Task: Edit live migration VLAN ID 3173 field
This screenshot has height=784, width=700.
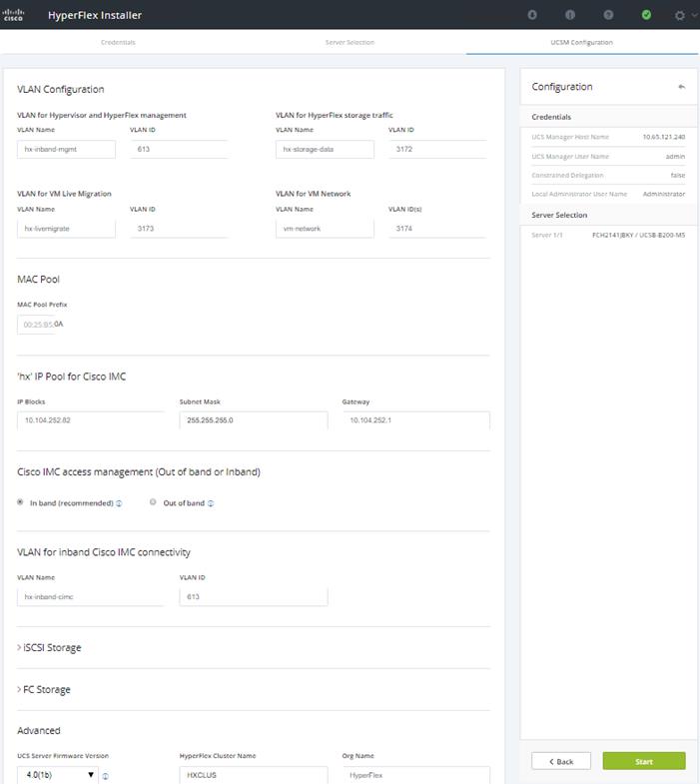Action: 179,229
